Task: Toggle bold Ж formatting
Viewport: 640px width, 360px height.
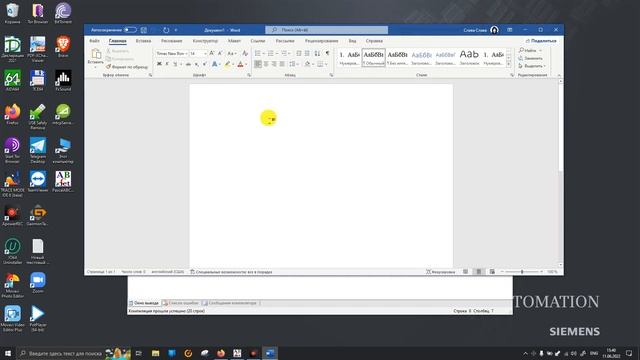Action: click(159, 64)
